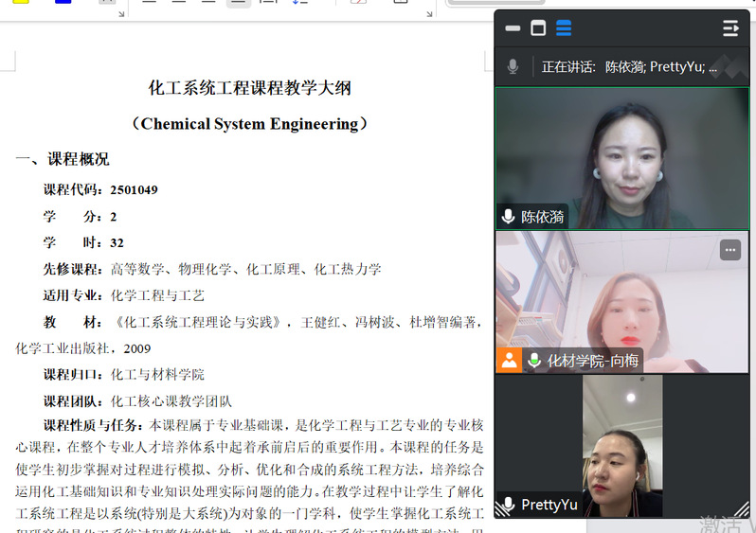
Task: Hide the video thumbnails with the bar icon
Action: [513, 28]
